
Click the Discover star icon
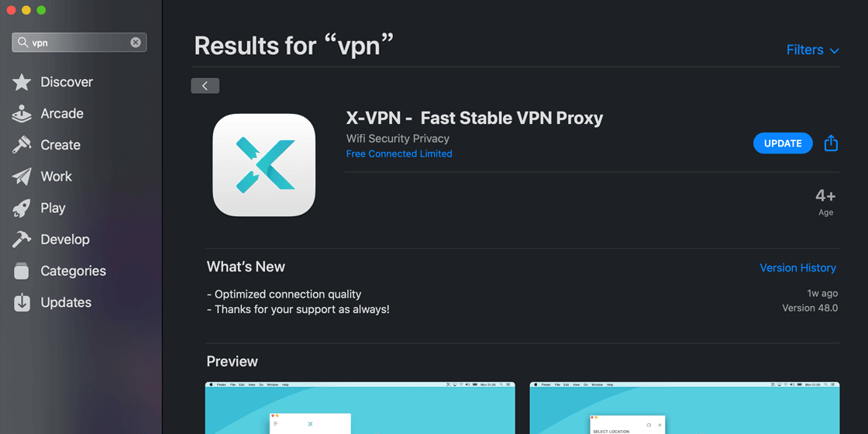22,82
